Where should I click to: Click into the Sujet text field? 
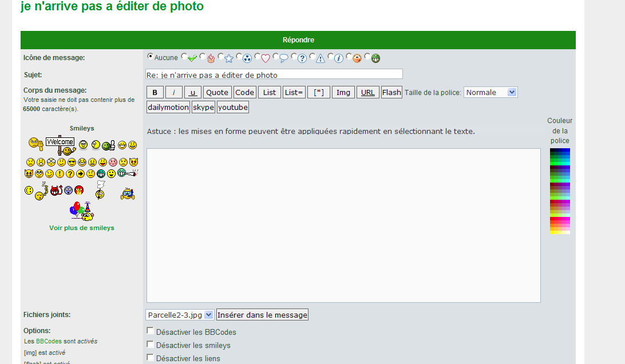(274, 74)
